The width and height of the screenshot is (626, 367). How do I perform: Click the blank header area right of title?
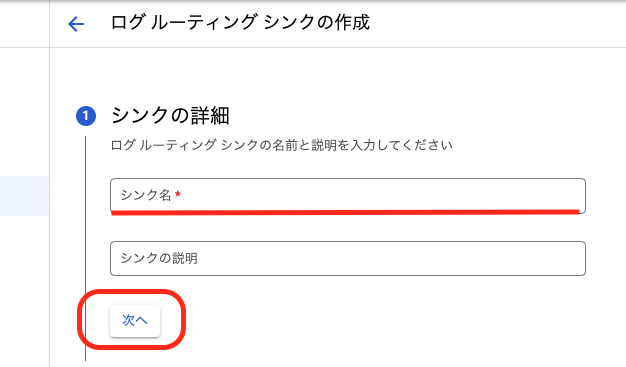[x=497, y=23]
